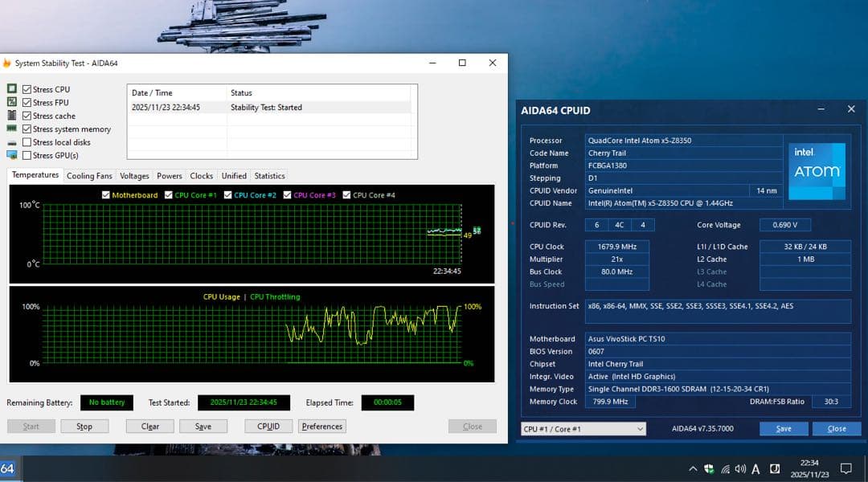This screenshot has height=482, width=868.
Task: Open the Preferences button
Action: [322, 427]
